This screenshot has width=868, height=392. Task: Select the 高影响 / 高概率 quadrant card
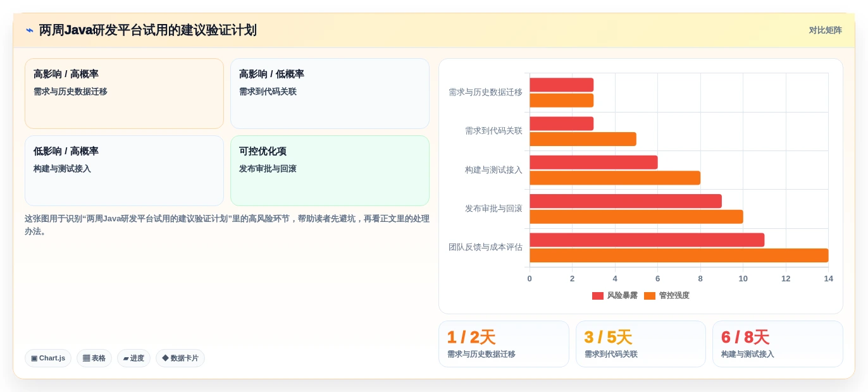click(x=124, y=94)
